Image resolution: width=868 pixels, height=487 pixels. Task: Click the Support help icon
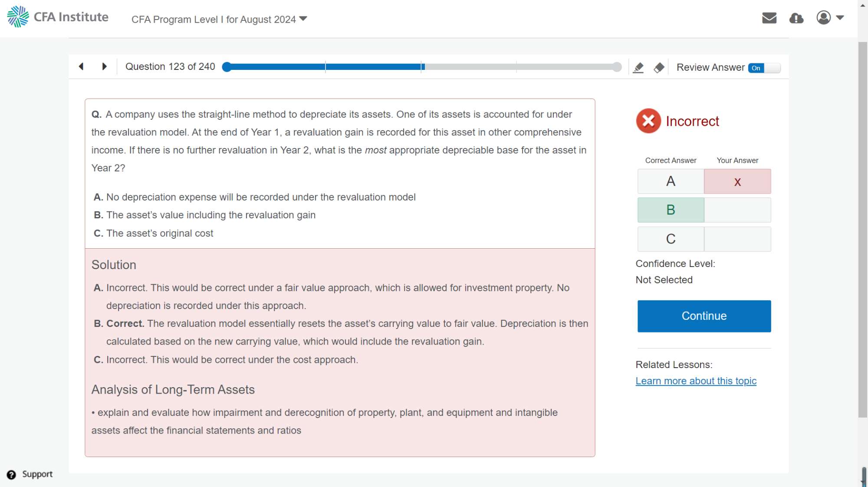pyautogui.click(x=11, y=474)
